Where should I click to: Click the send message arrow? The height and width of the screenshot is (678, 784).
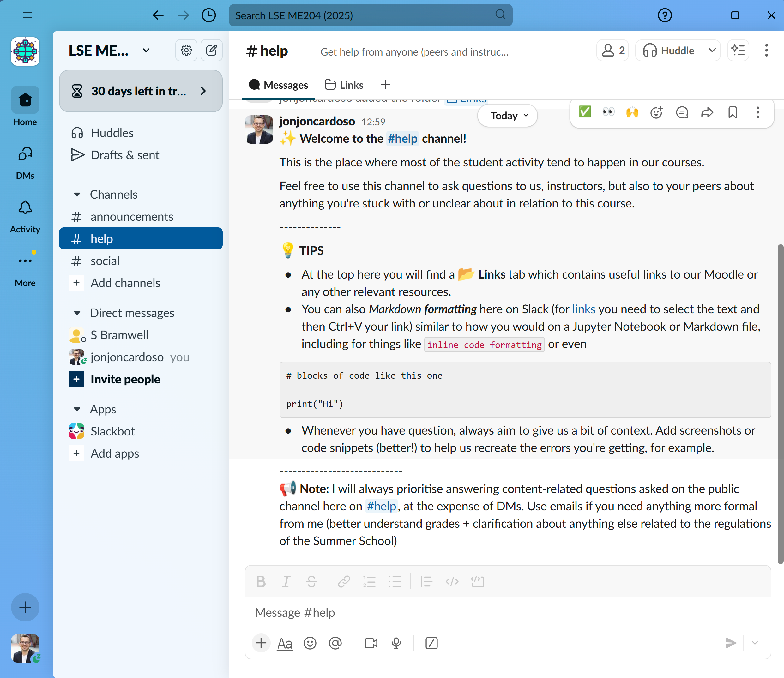731,643
